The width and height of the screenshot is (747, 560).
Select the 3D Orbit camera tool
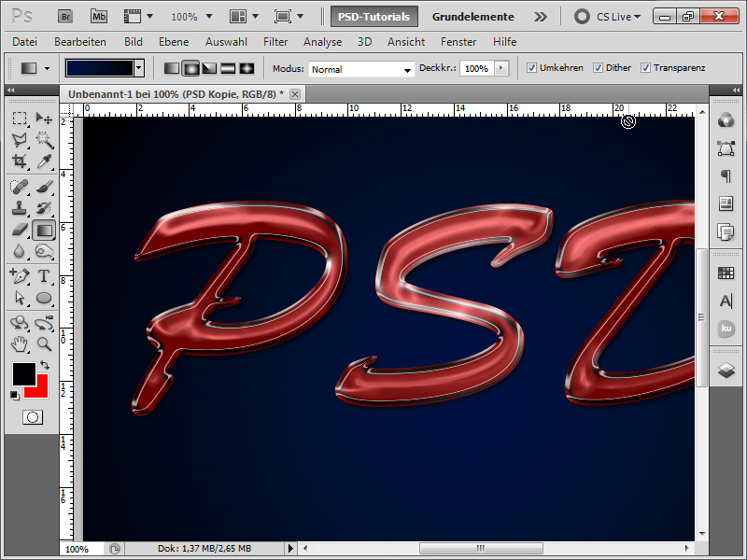44,323
